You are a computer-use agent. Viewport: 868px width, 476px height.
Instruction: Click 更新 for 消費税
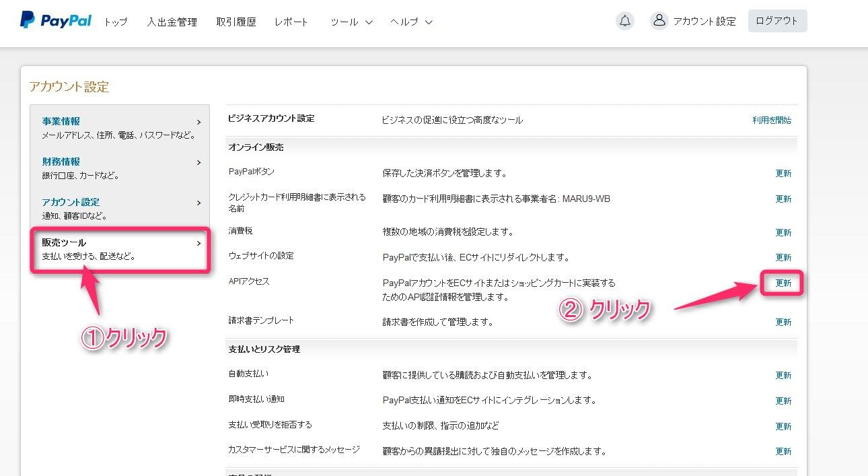783,232
